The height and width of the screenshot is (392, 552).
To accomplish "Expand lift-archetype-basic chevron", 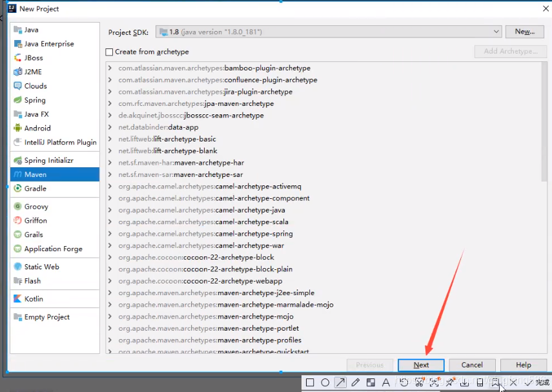I will click(110, 139).
